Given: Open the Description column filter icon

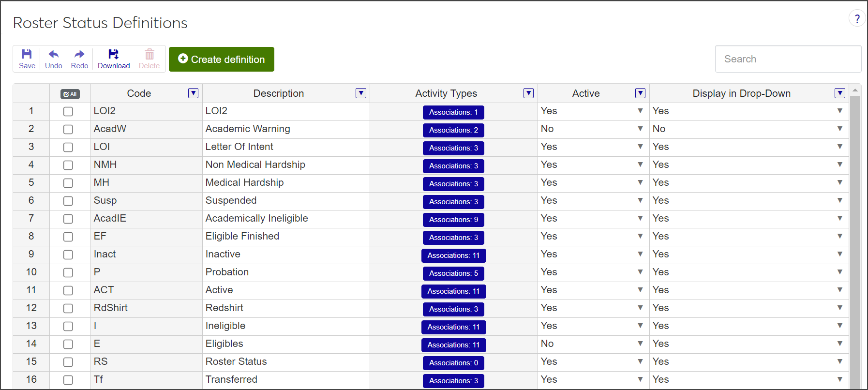Looking at the screenshot, I should tap(361, 93).
